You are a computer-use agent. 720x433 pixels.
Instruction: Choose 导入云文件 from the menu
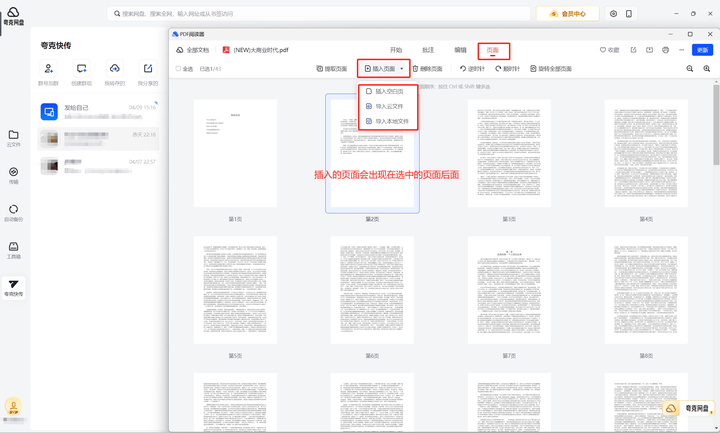click(x=388, y=106)
